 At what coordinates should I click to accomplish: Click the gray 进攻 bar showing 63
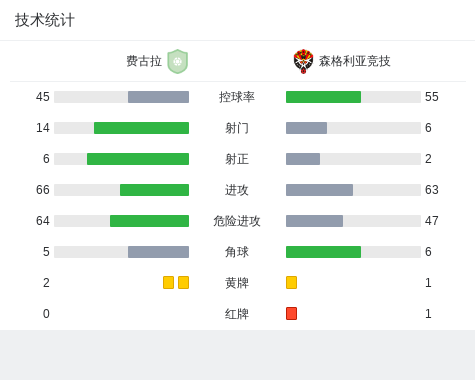[319, 190]
